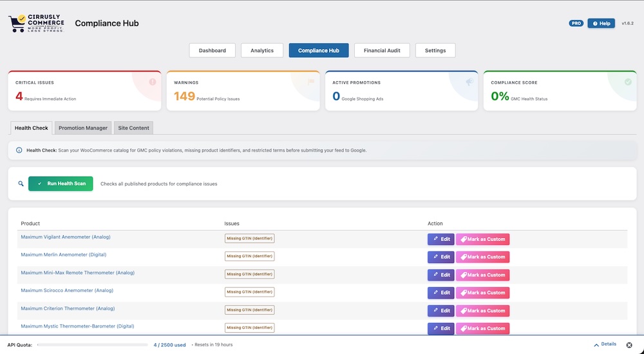644x354 pixels.
Task: Click the '4 / 2500 used' quota text
Action: pos(169,345)
